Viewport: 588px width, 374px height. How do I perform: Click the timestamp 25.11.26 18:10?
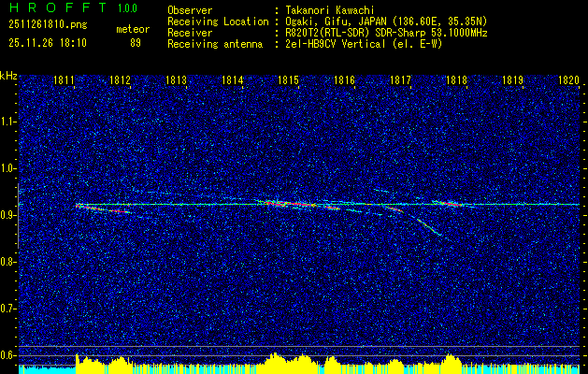coord(48,43)
